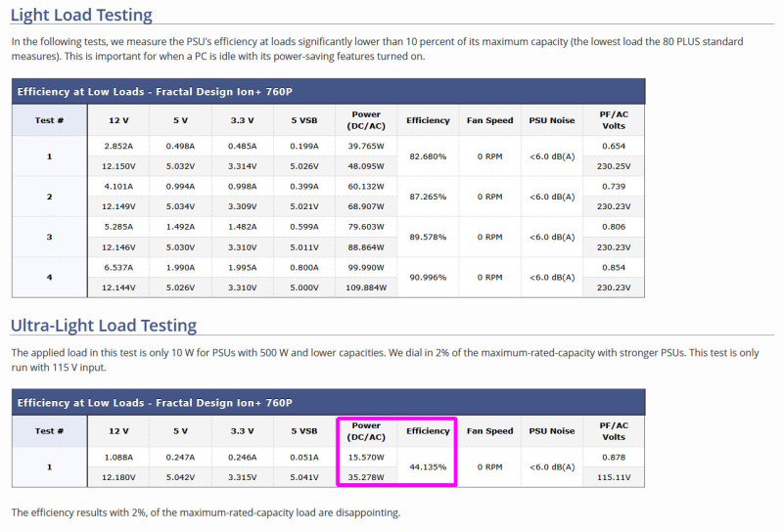Select the 1.492A current cell

(180, 227)
